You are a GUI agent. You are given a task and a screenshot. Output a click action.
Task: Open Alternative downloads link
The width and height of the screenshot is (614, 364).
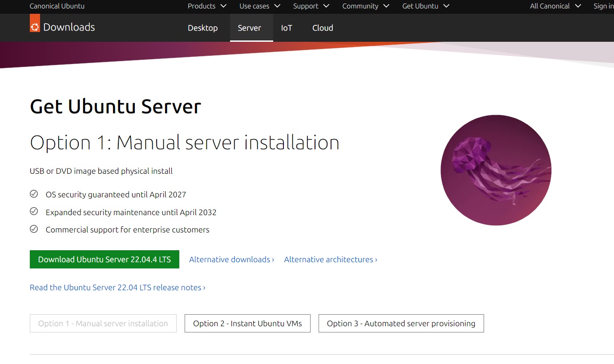coord(231,260)
